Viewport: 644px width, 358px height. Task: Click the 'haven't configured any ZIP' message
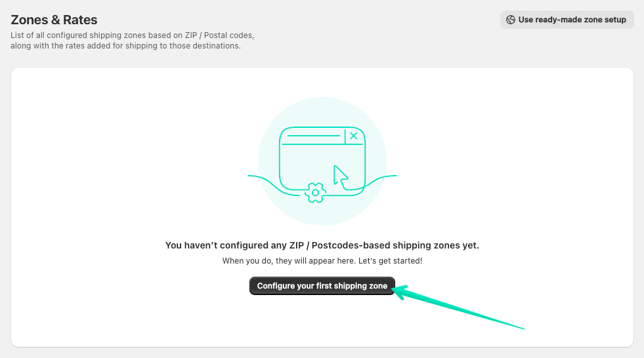click(322, 245)
